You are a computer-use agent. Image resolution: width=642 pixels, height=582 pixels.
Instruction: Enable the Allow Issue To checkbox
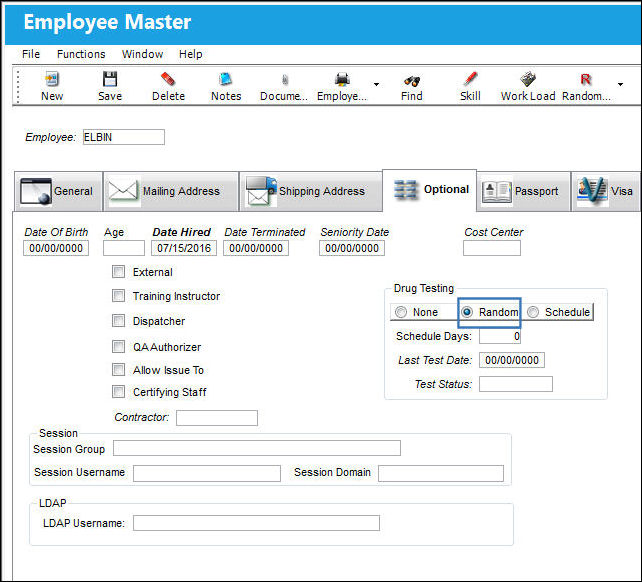(x=118, y=369)
